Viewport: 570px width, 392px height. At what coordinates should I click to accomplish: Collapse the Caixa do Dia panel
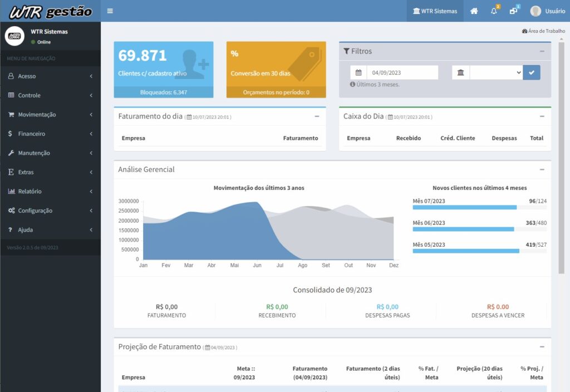pyautogui.click(x=542, y=116)
